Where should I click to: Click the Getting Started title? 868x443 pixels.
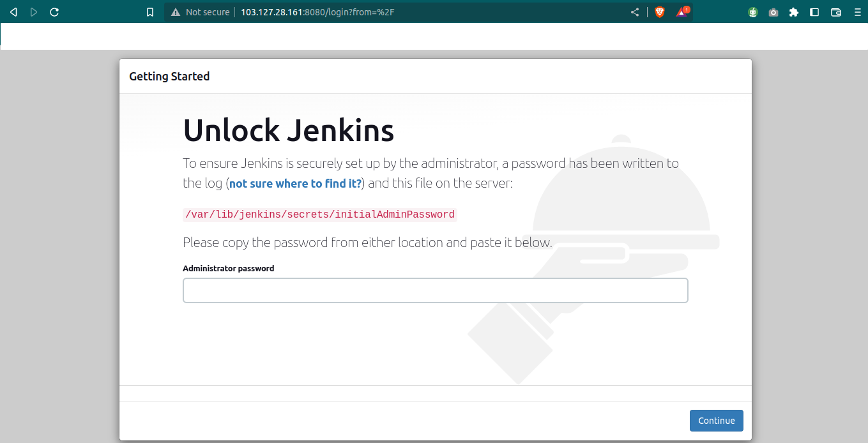[169, 77]
